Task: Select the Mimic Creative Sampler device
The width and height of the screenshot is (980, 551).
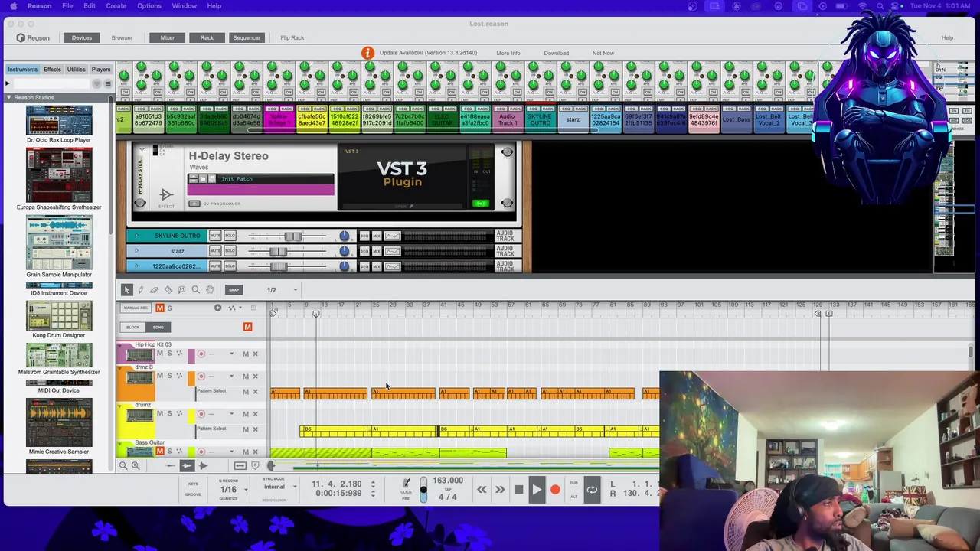Action: 59,422
